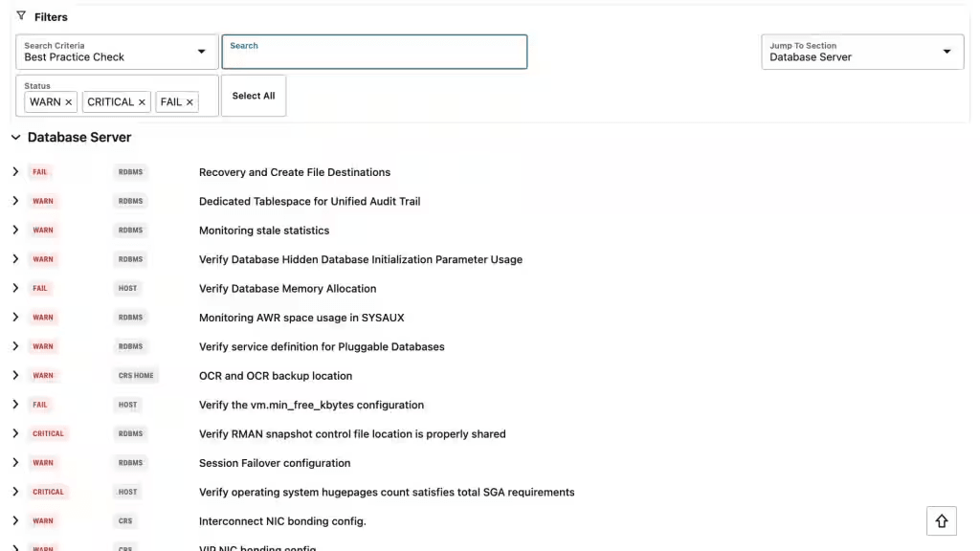Click HOST tag on vm.min_free_kbytes row
This screenshot has height=551, width=980.
pyautogui.click(x=127, y=405)
